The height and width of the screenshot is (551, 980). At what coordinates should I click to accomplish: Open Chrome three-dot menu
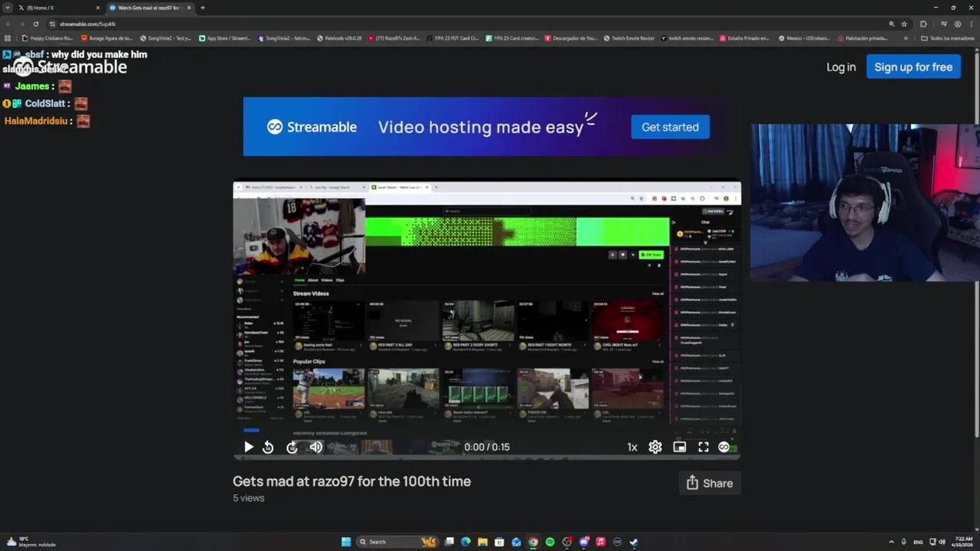972,24
